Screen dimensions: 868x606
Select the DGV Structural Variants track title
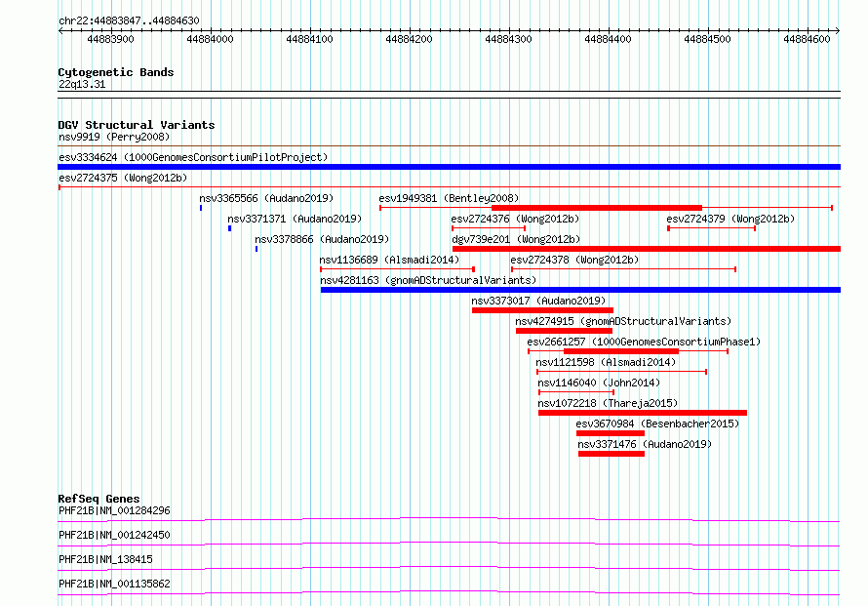coord(137,125)
